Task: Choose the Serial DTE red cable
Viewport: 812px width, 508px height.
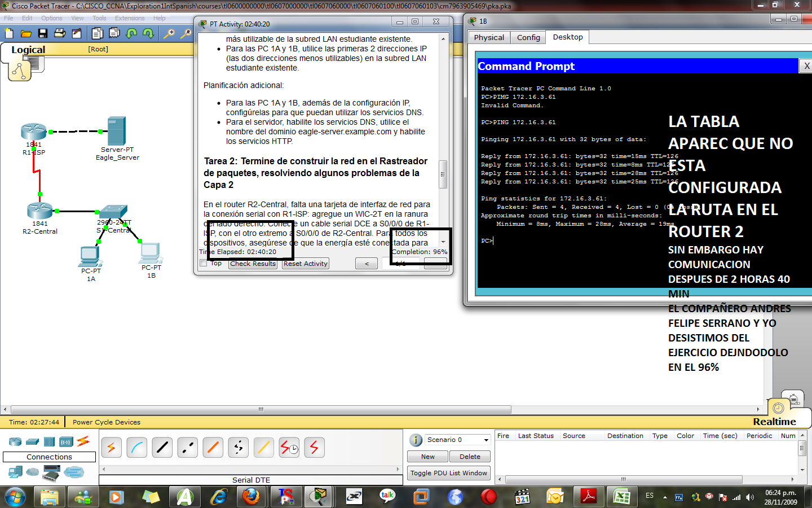Action: [315, 448]
